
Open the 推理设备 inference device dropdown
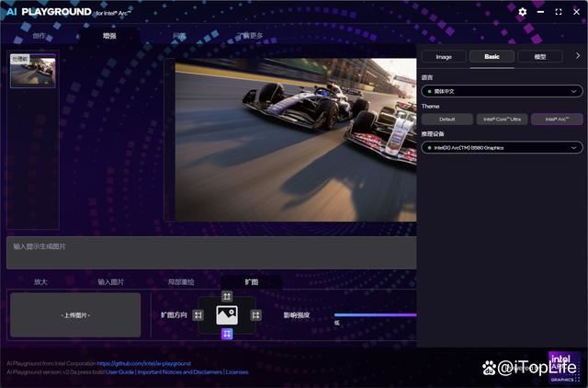502,147
